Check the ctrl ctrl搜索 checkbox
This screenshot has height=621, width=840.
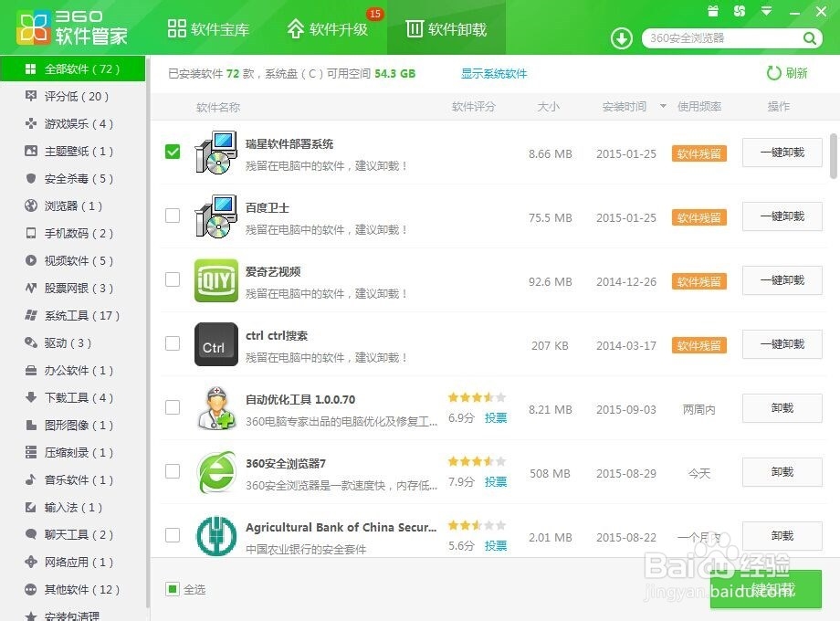[173, 342]
